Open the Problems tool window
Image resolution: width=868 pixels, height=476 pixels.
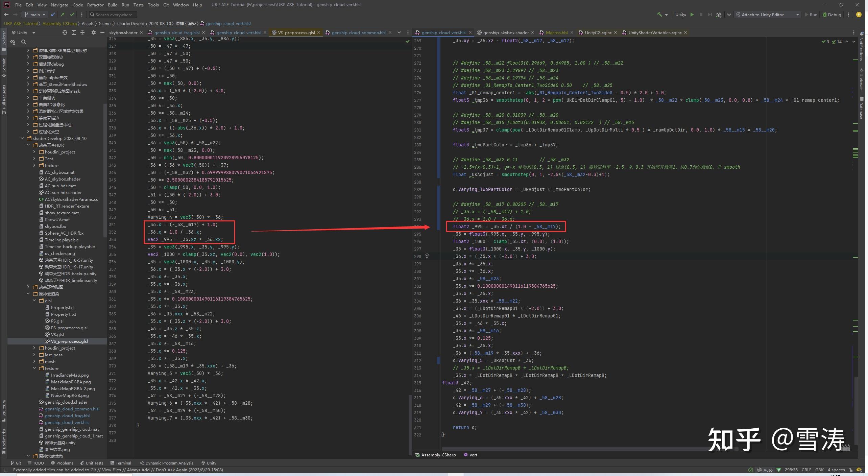(x=62, y=463)
